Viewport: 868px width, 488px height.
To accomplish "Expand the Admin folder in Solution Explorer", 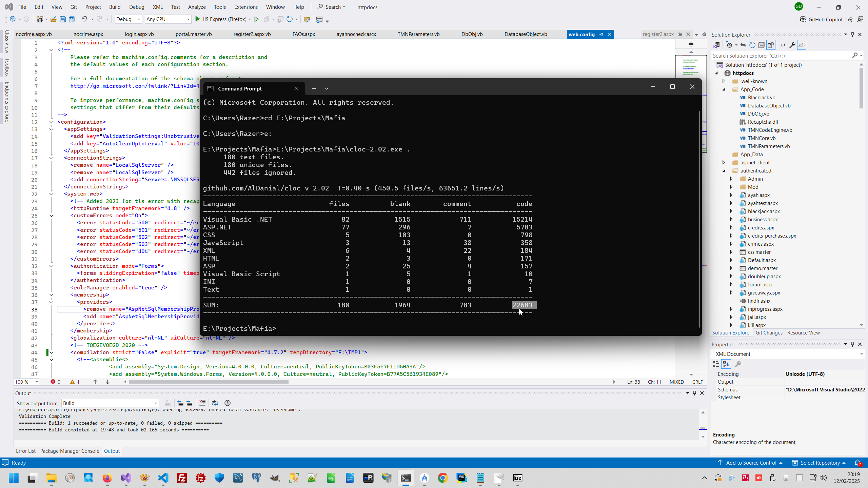I will pyautogui.click(x=731, y=179).
